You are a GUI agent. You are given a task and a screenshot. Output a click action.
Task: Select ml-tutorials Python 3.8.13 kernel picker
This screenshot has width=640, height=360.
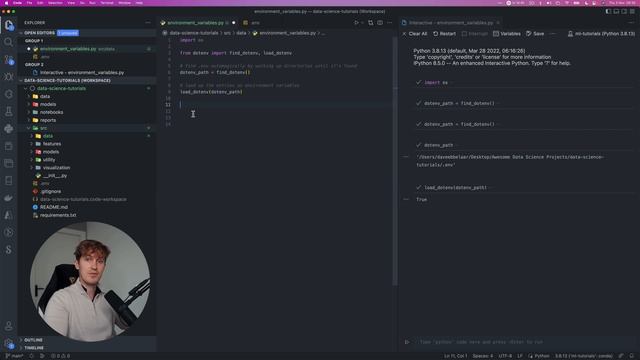pos(601,34)
